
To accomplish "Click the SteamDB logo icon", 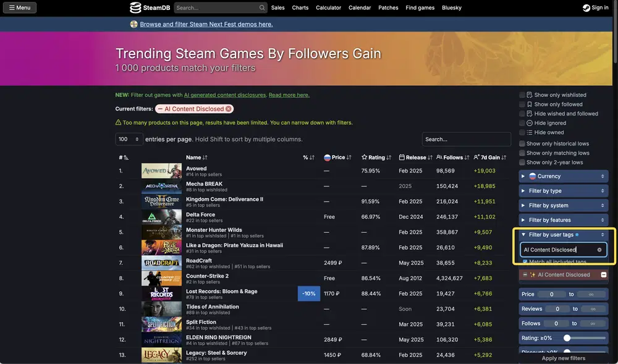I will (x=135, y=7).
